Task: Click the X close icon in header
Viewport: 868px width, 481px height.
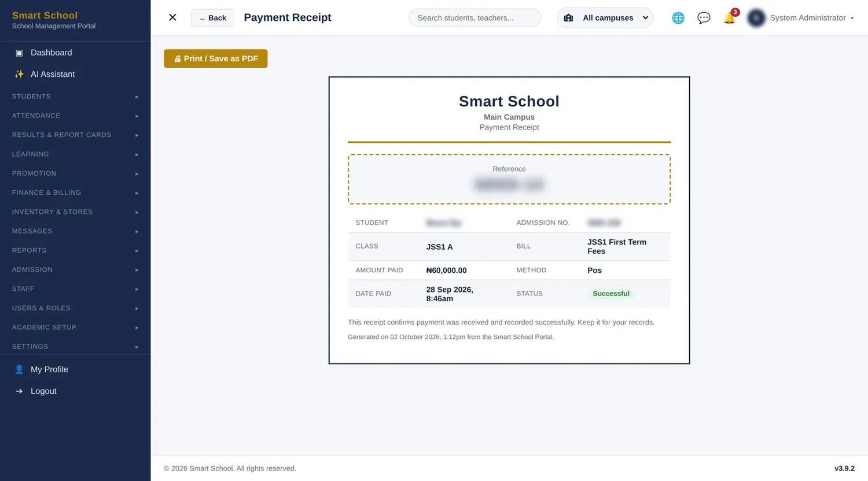Action: pyautogui.click(x=172, y=17)
